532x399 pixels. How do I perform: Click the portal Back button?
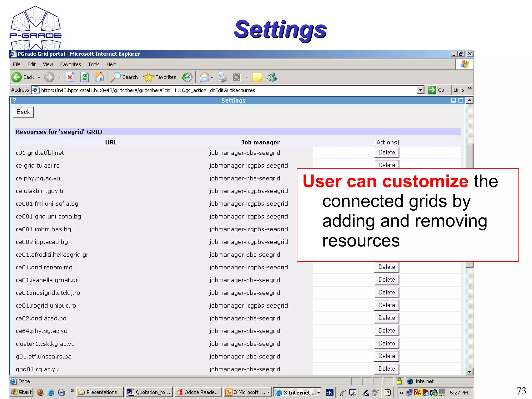point(23,112)
